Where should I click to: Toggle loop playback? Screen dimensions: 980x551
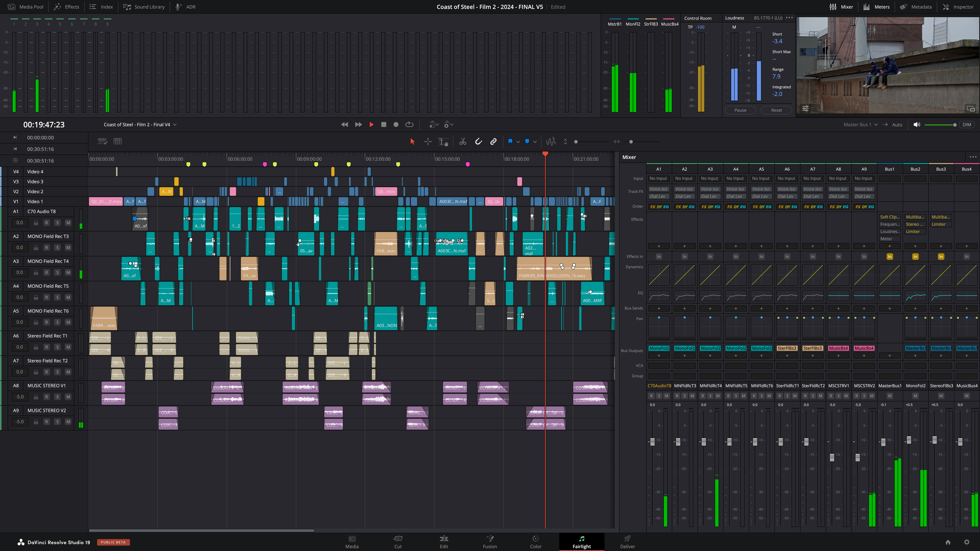coord(409,125)
